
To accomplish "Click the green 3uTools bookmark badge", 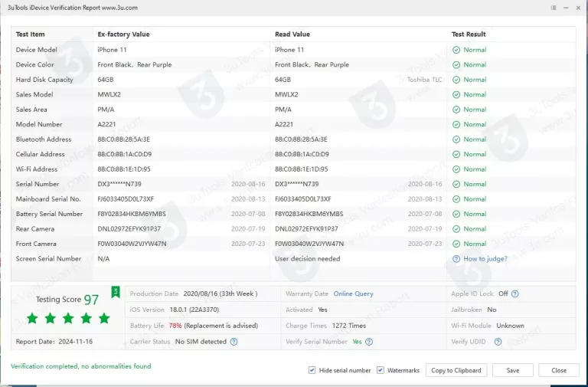I will click(116, 292).
